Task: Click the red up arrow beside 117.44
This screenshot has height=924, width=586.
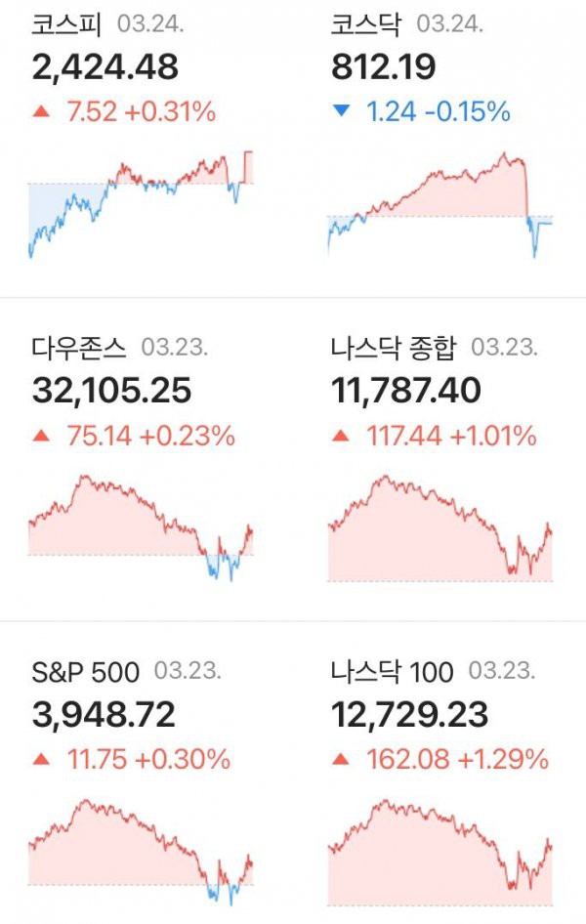Action: click(x=341, y=436)
